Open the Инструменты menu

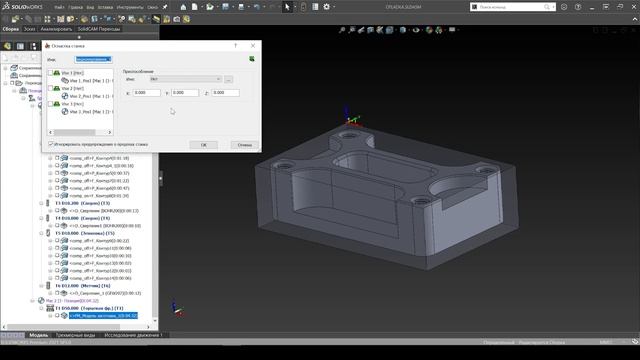click(x=130, y=7)
